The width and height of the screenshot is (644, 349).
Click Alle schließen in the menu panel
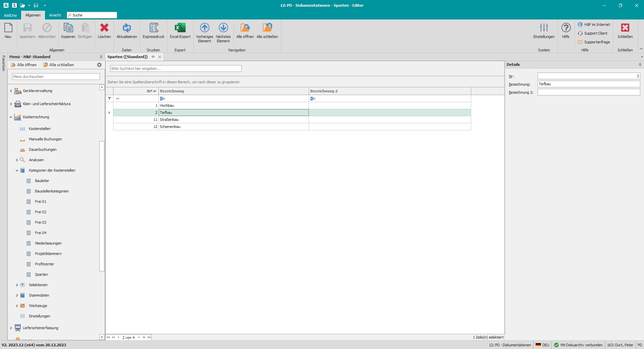click(58, 65)
